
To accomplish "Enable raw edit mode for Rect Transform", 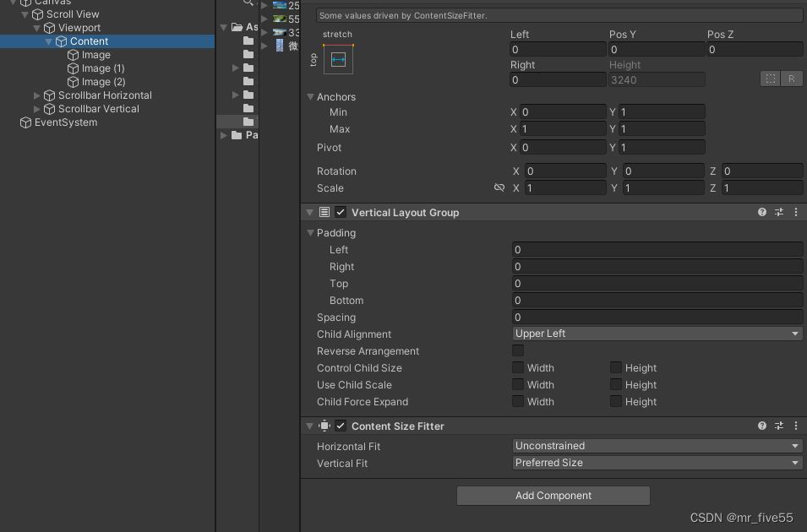I will tap(791, 78).
